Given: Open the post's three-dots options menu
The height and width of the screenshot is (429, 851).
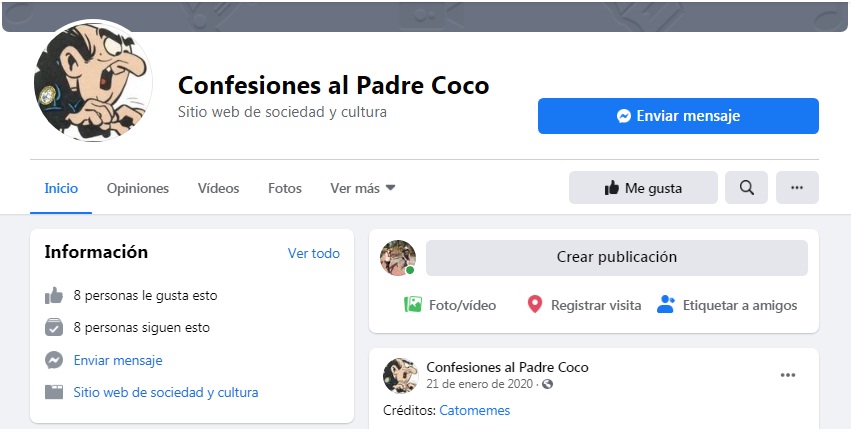Looking at the screenshot, I should (788, 375).
